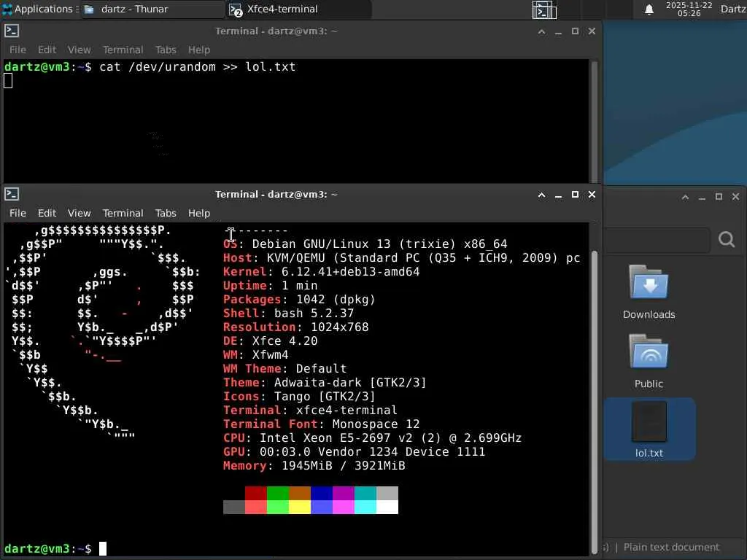Roll up the lower terminal window with the arrow
The height and width of the screenshot is (560, 747).
[542, 195]
